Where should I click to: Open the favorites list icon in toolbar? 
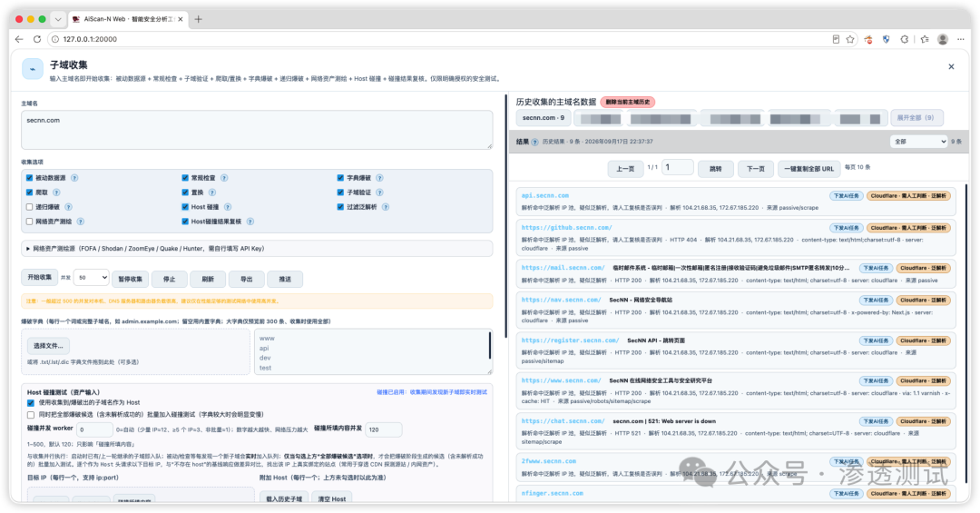click(x=925, y=39)
